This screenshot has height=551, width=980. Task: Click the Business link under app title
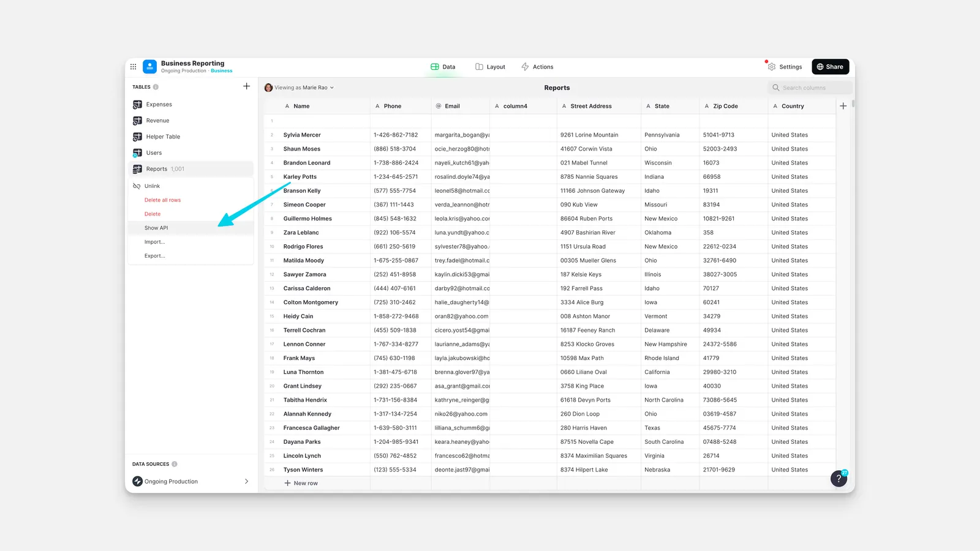[221, 71]
